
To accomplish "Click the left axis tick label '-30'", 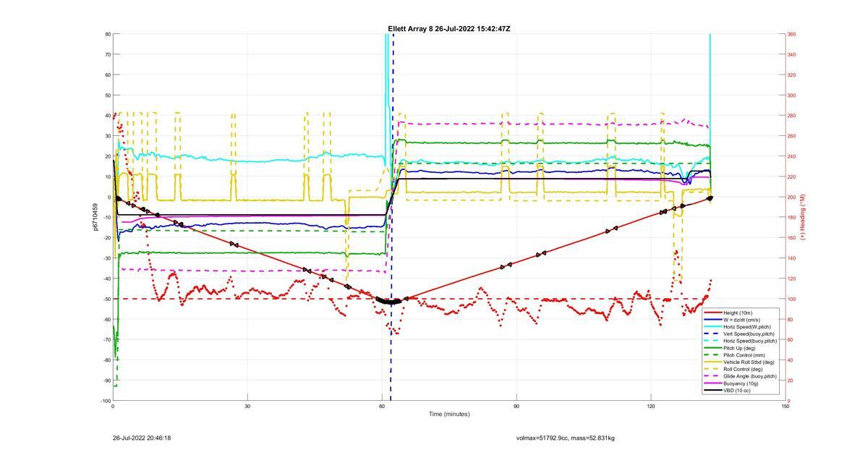I will pos(106,258).
